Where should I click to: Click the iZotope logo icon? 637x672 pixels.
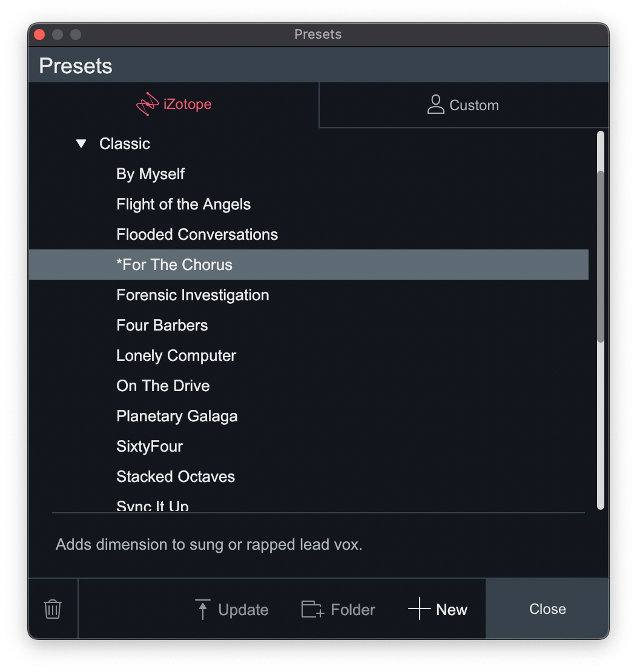point(148,104)
